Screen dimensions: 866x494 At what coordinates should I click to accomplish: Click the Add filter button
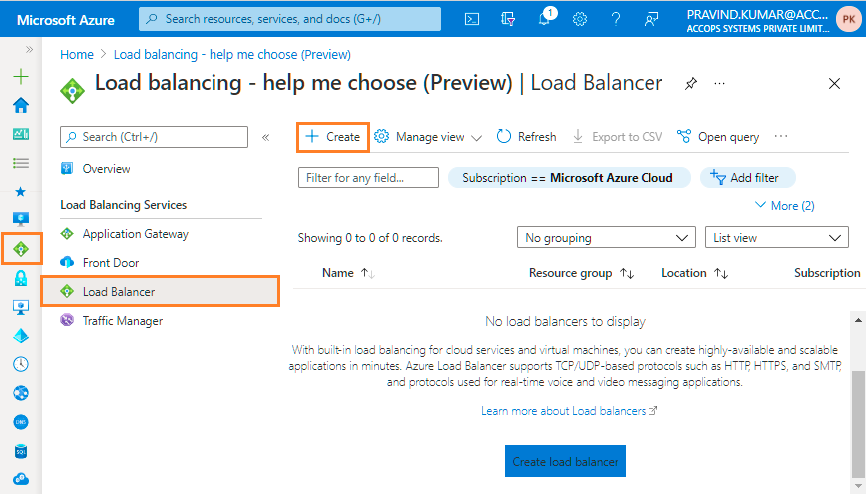(x=748, y=178)
